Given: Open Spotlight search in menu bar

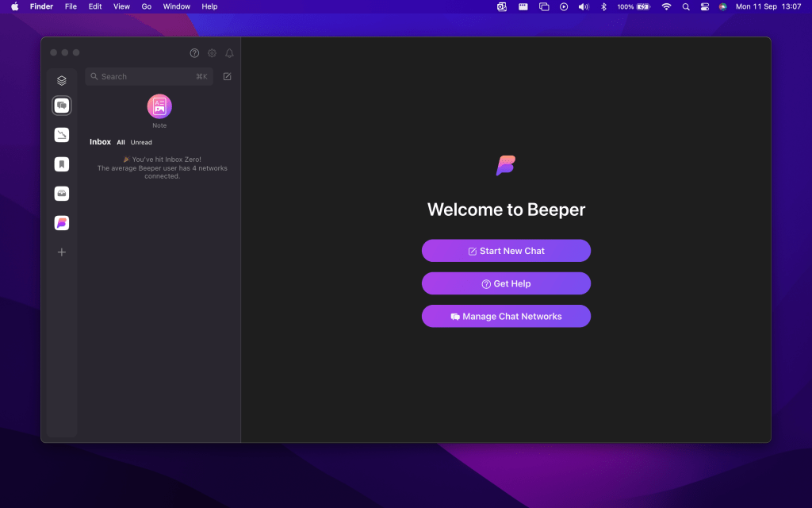Looking at the screenshot, I should tap(686, 6).
